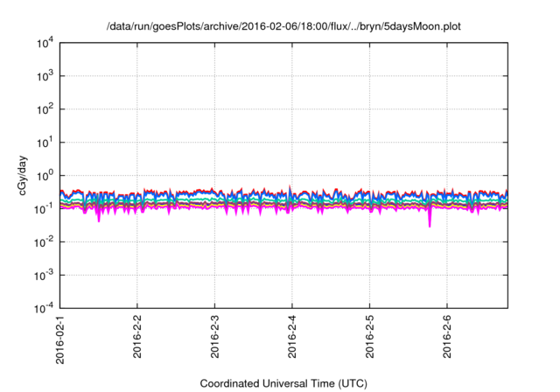Click the 10^4 y-axis tick label
The width and height of the screenshot is (560, 392).
point(45,43)
